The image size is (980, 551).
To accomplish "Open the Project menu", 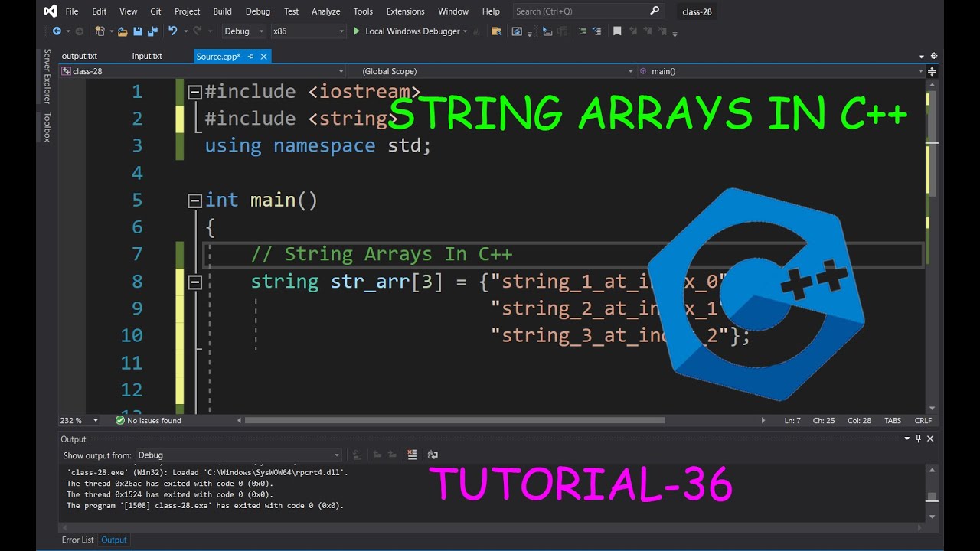I will pyautogui.click(x=188, y=11).
